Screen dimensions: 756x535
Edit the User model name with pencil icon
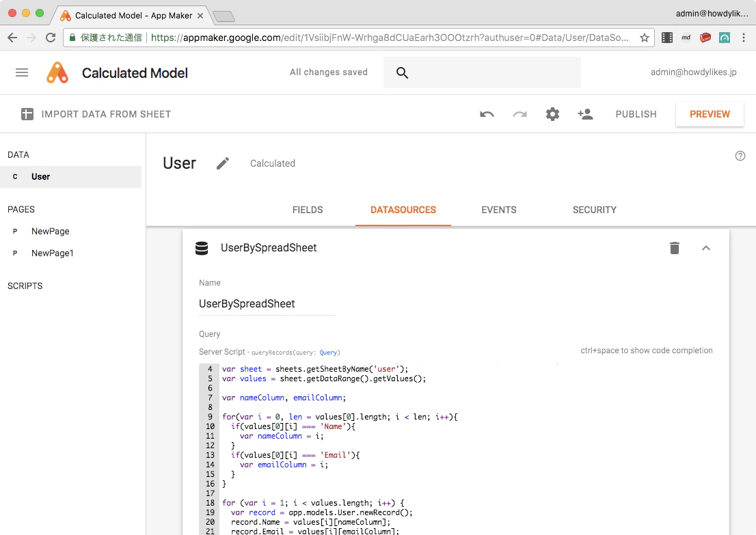pos(223,163)
